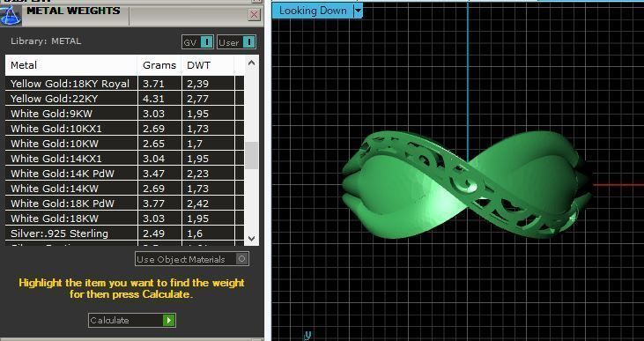Click DWT value 2,77 for 22KY

[x=197, y=99]
